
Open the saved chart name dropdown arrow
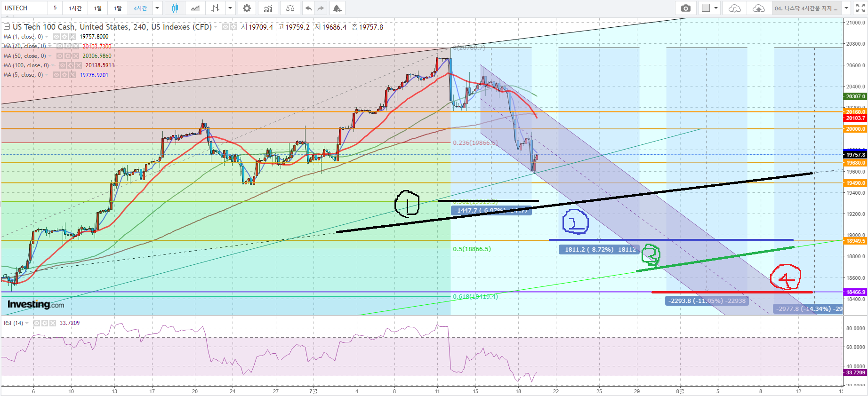point(846,8)
